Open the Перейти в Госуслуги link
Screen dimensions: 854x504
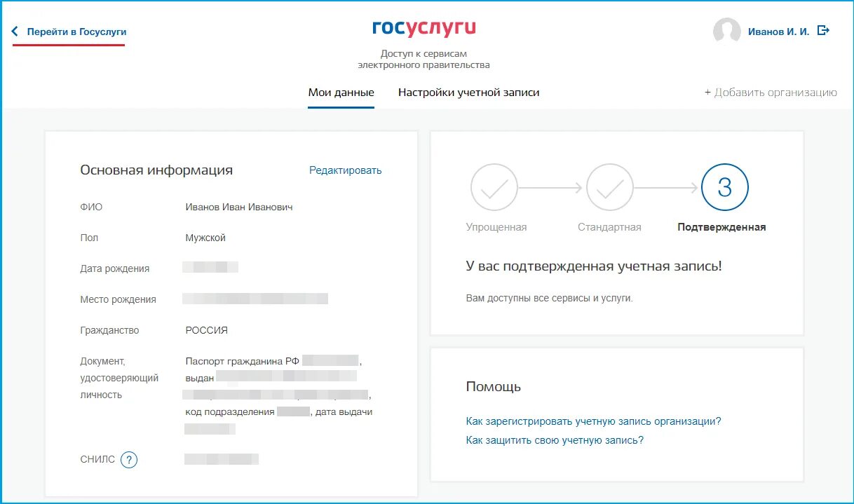[76, 32]
